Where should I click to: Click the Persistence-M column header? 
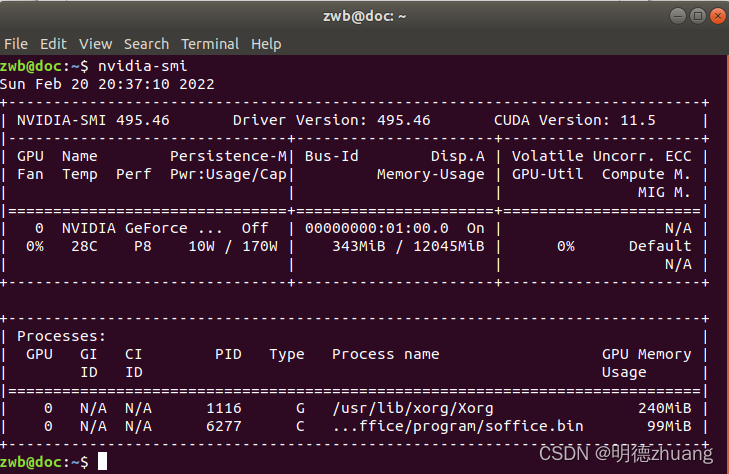(228, 156)
